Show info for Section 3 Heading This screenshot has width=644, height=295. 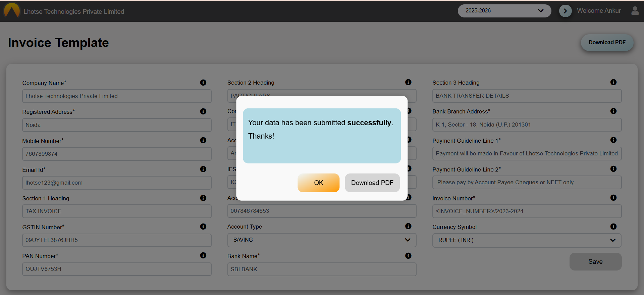(x=613, y=82)
